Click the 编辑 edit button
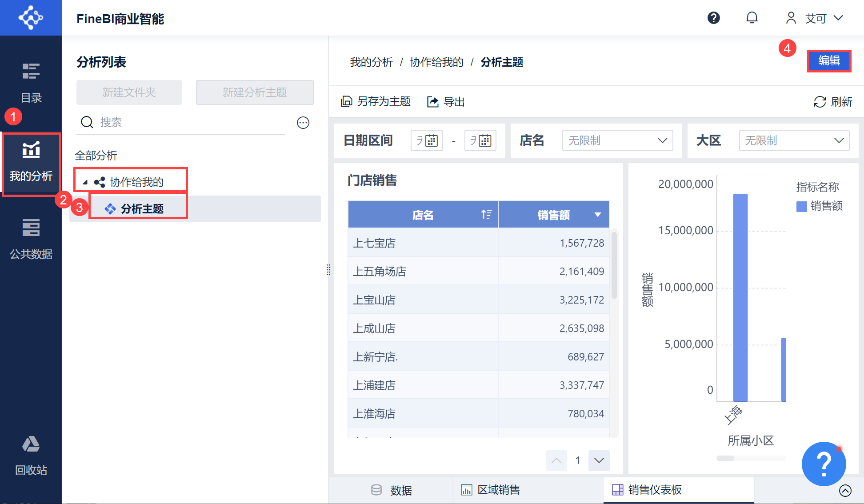 [x=829, y=61]
